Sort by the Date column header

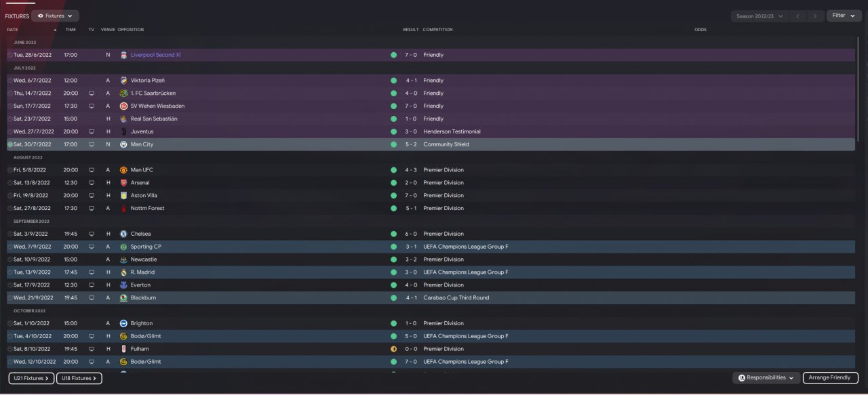(12, 30)
